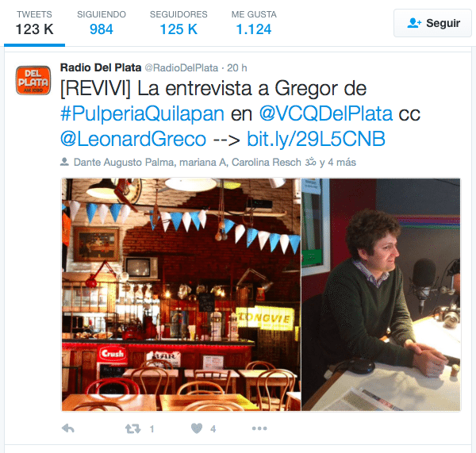Like the tweet with the heart icon
Screen dimensions: 476x453
(x=197, y=428)
